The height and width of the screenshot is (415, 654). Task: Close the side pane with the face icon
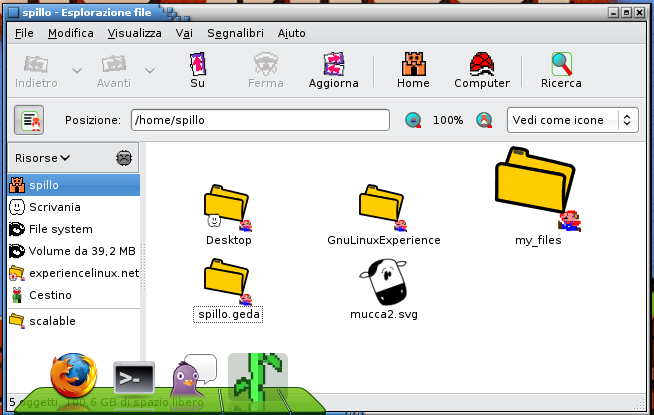click(x=124, y=158)
